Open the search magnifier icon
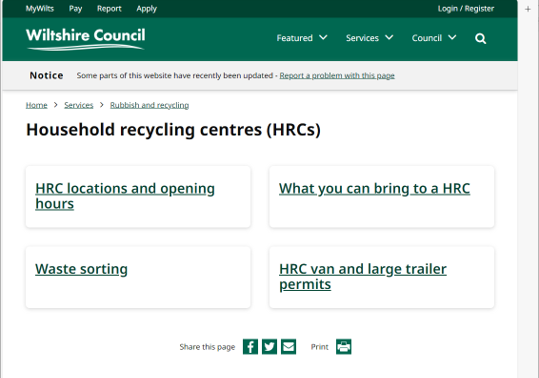 pos(480,38)
